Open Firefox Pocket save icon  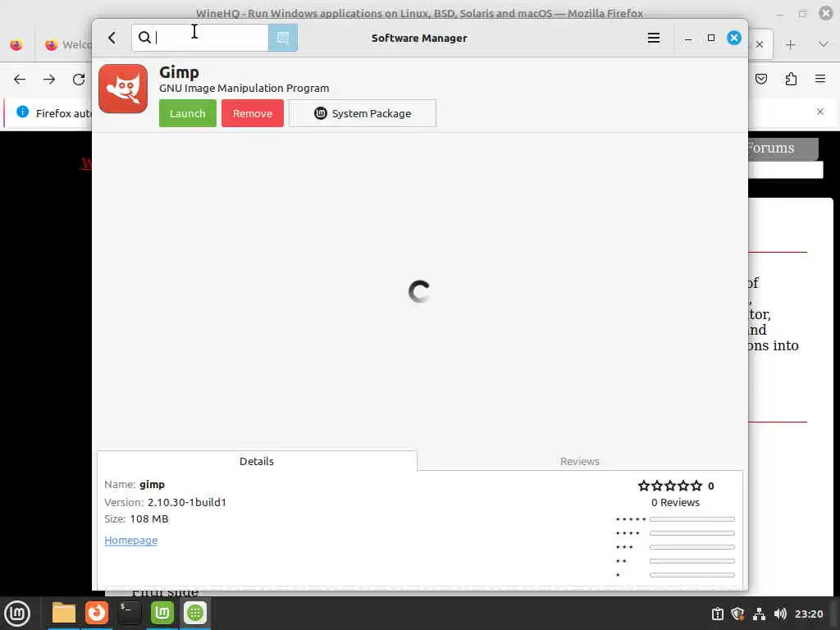[760, 80]
